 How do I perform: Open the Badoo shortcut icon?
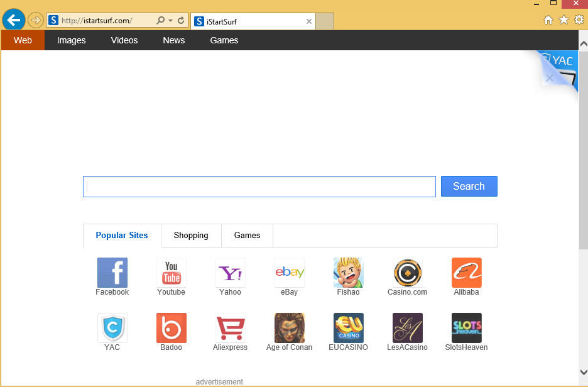coord(171,328)
